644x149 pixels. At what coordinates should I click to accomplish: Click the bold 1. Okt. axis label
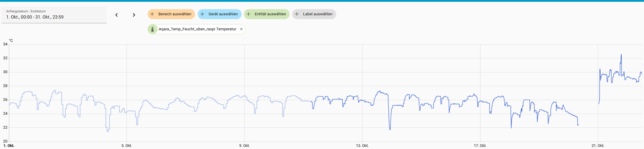tap(9, 146)
